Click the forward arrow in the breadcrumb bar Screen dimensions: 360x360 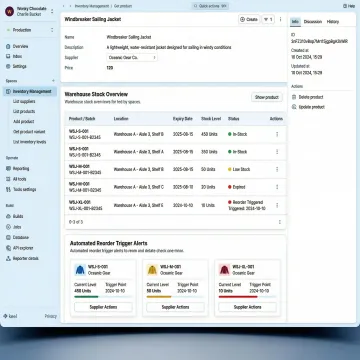coord(70,6)
